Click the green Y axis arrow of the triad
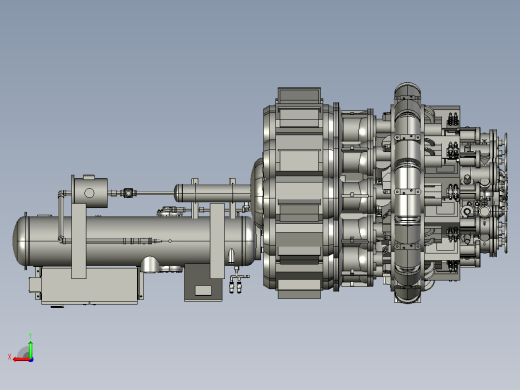Image resolution: width=520 pixels, height=390 pixels. coord(30,349)
